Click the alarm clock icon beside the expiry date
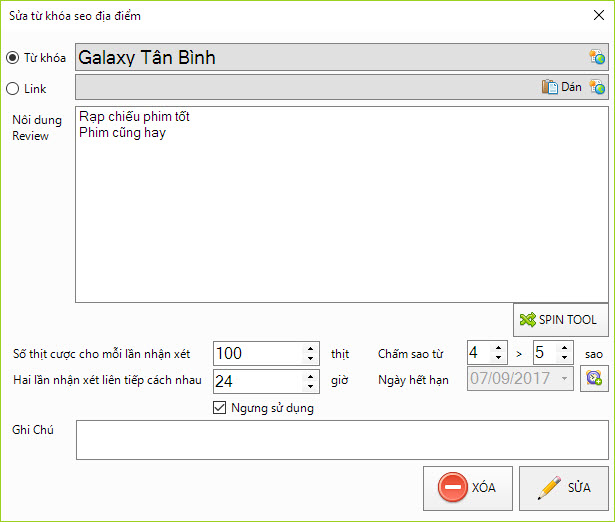Screen dimensions: 615x522 point(594,378)
